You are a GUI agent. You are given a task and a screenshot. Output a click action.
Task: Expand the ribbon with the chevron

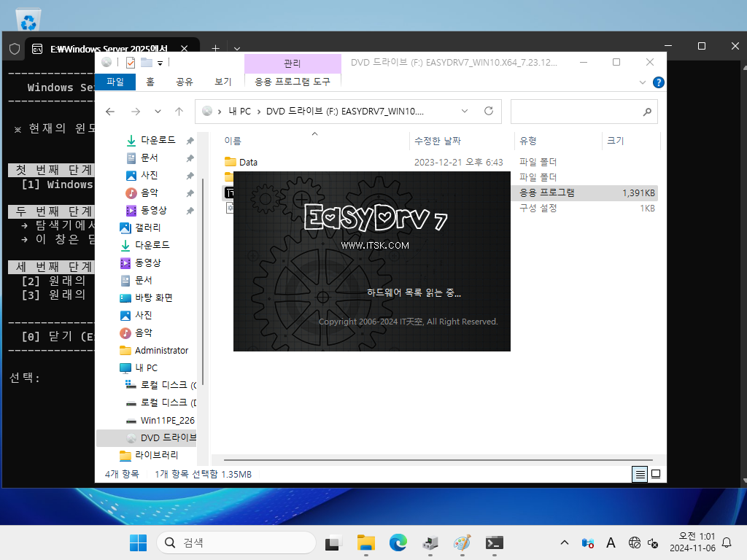point(642,82)
